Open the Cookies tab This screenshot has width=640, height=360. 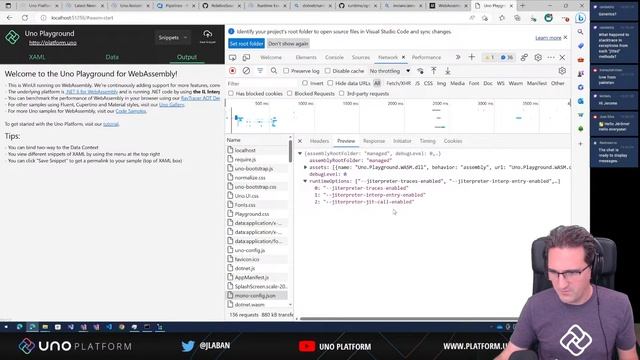click(453, 141)
